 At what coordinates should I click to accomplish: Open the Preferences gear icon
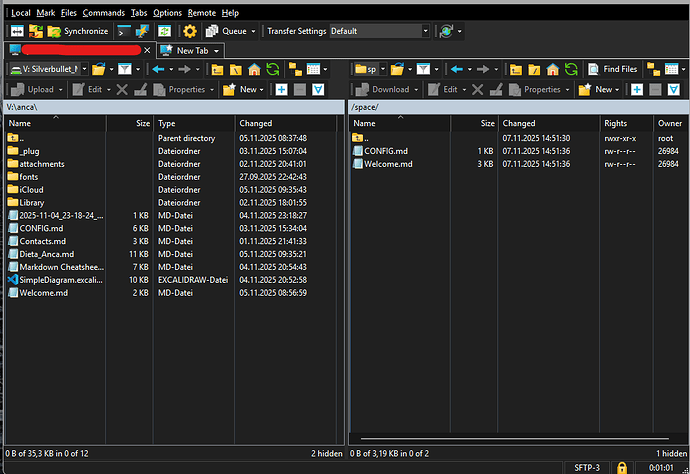coord(190,31)
